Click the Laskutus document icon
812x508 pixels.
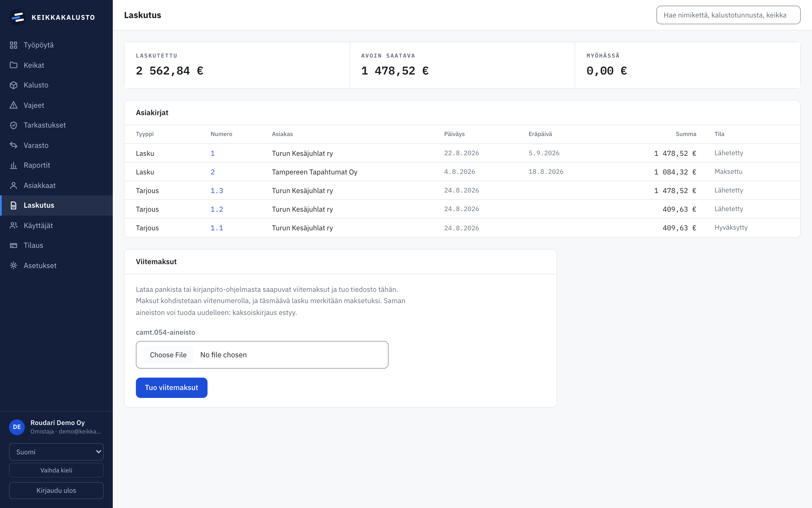(14, 205)
